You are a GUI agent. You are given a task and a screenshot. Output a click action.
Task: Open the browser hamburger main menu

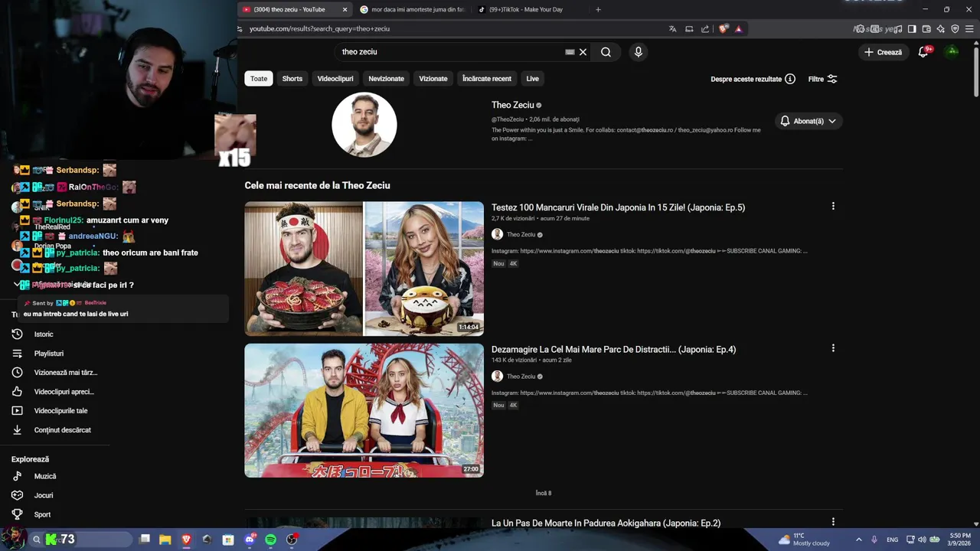[969, 29]
